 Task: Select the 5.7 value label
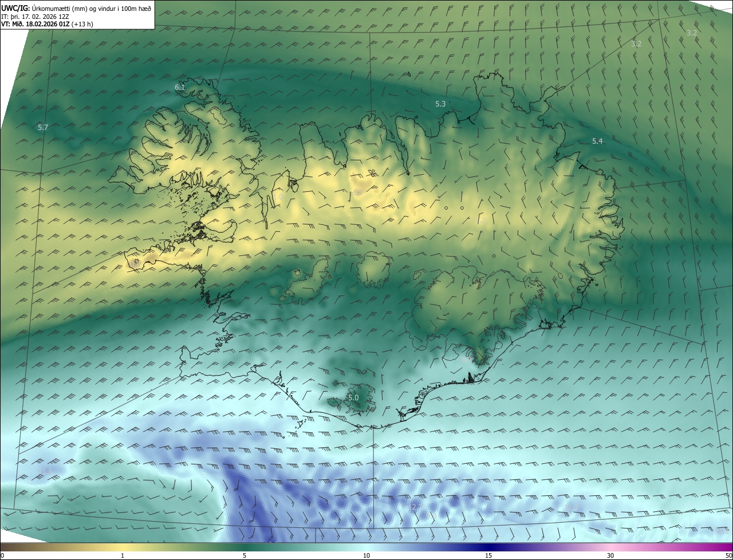tap(43, 127)
